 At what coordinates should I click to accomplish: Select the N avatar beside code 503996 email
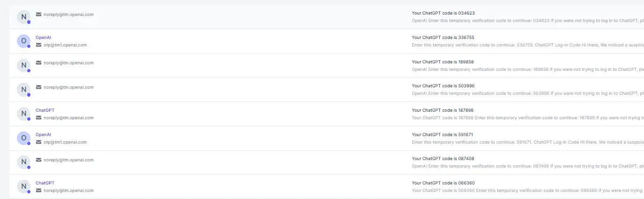(23, 90)
